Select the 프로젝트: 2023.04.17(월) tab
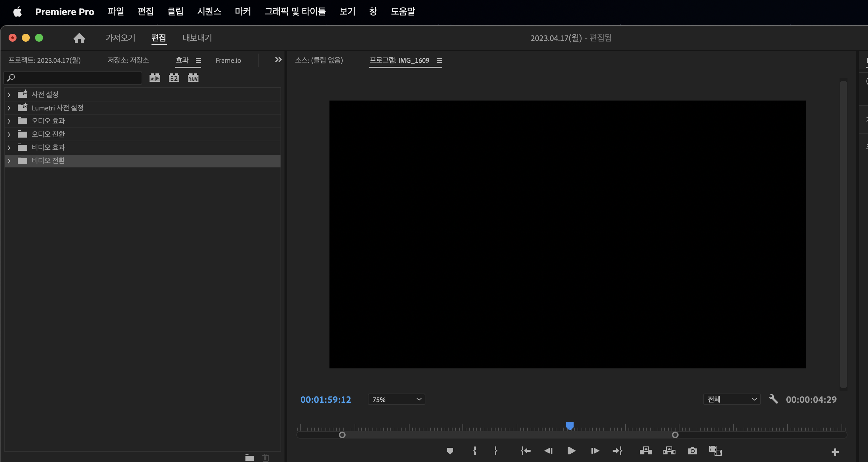 pyautogui.click(x=44, y=60)
